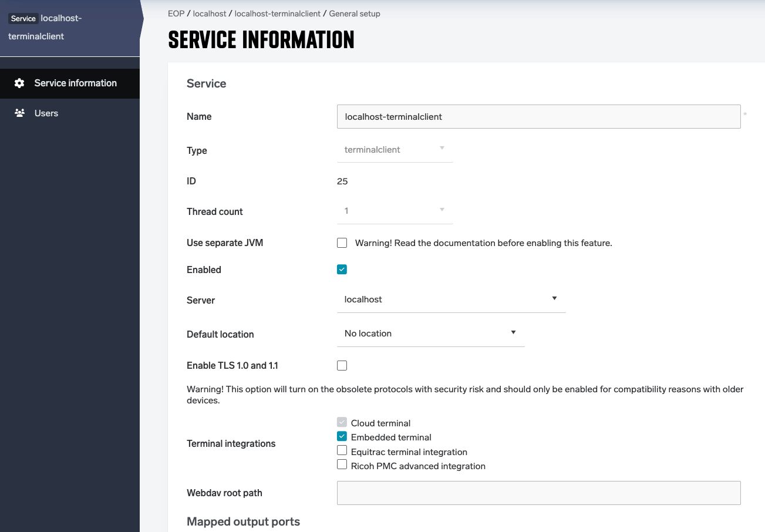This screenshot has width=765, height=532.
Task: Toggle the Cloud terminal checkbox
Action: click(x=342, y=422)
